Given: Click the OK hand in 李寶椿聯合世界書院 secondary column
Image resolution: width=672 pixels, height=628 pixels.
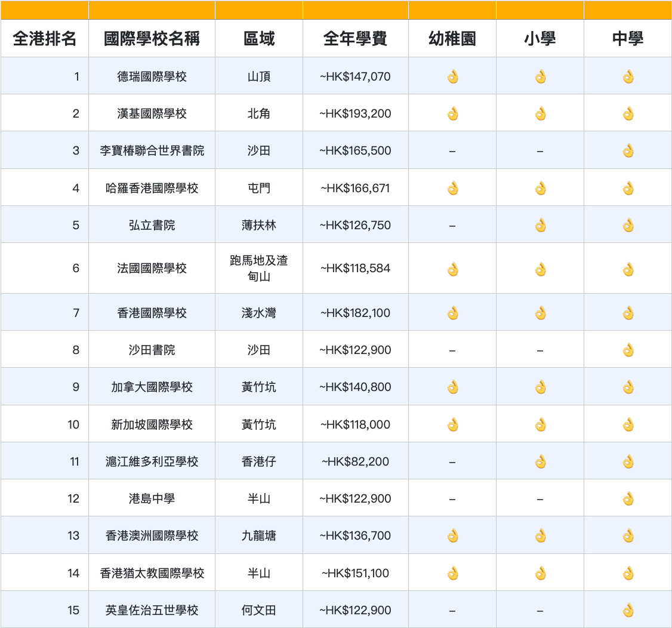Looking at the screenshot, I should (x=628, y=151).
